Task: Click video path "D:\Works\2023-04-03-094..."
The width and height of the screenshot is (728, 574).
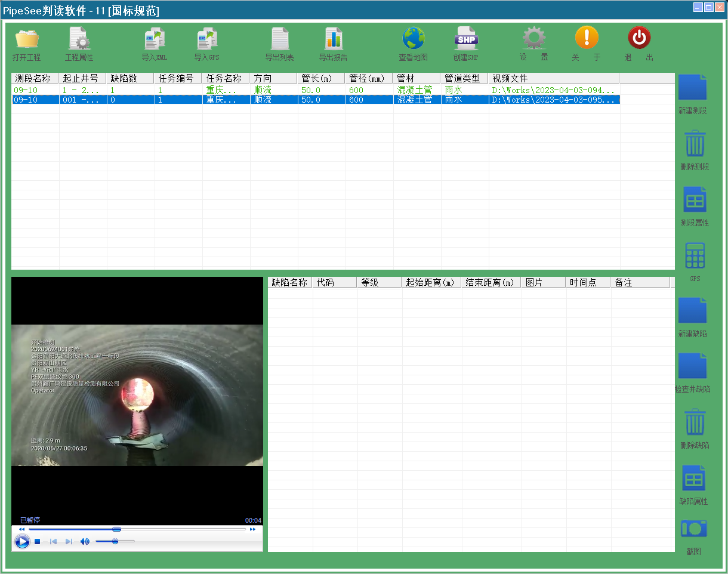Action: pos(553,90)
